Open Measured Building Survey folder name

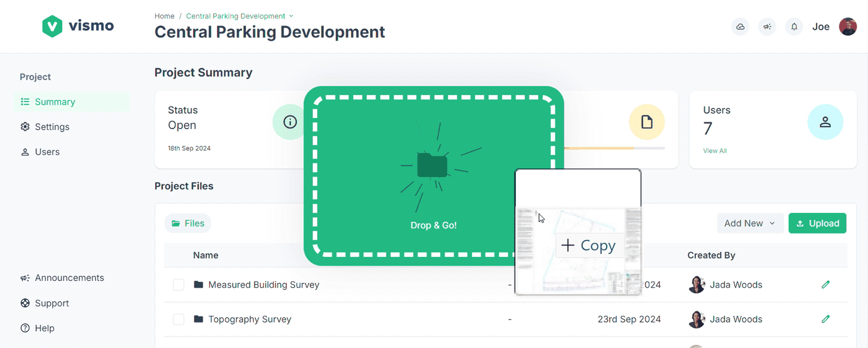point(264,284)
